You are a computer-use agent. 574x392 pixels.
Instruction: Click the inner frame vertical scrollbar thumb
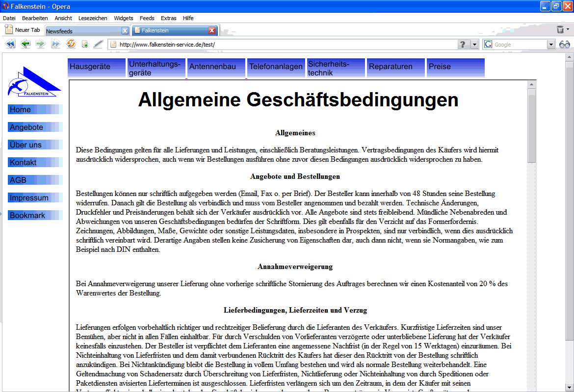click(x=531, y=125)
